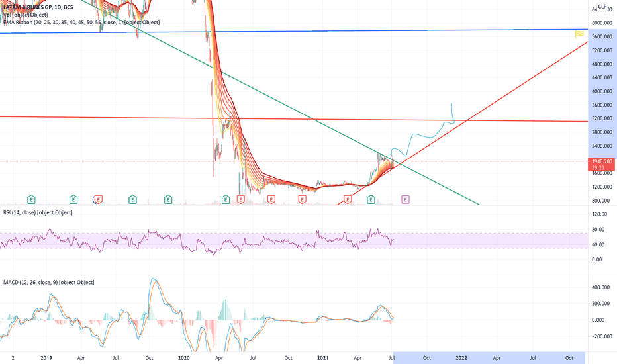Select the green earnings marker near November 2019
The height and width of the screenshot is (364, 617).
tap(168, 199)
